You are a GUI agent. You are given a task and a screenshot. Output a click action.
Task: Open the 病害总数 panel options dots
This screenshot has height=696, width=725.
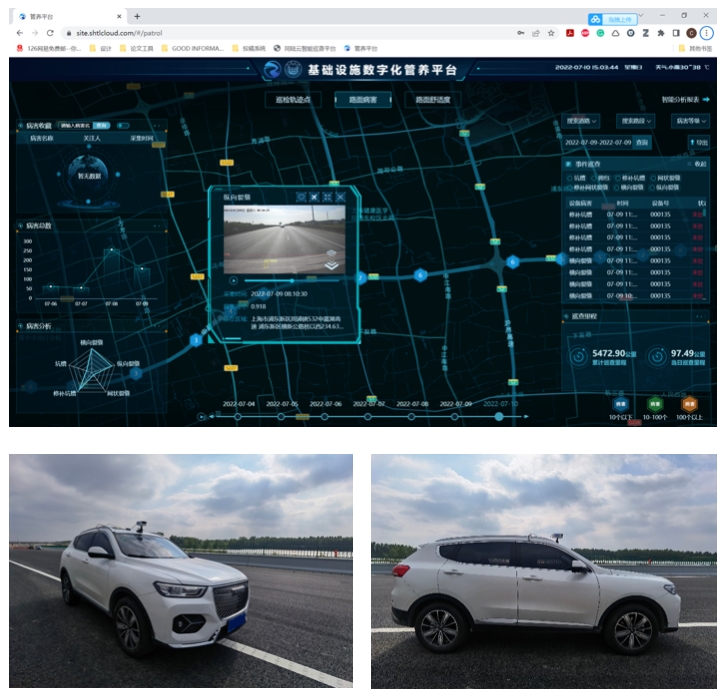(160, 226)
